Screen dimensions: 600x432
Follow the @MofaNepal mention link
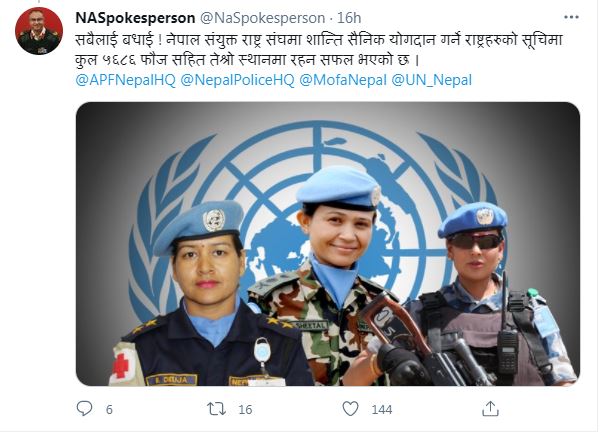[343, 80]
